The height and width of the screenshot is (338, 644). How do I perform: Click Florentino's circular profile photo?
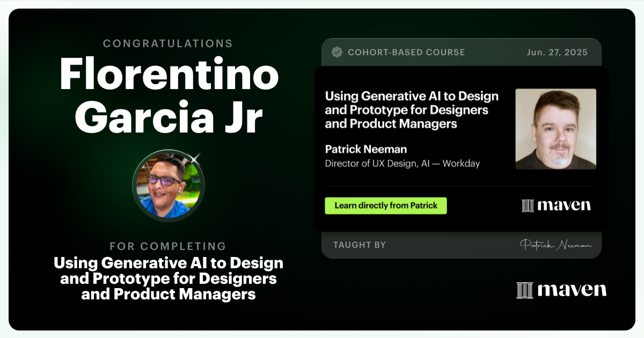point(168,185)
